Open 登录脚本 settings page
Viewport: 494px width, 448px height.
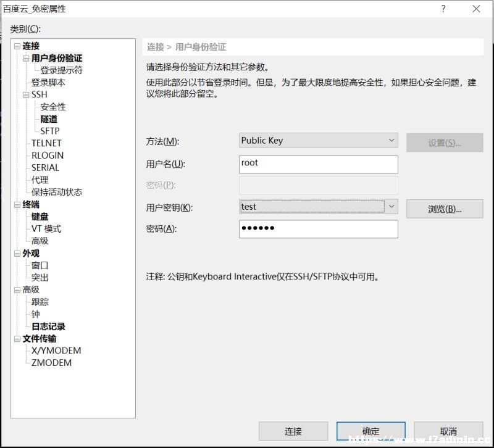coord(48,83)
